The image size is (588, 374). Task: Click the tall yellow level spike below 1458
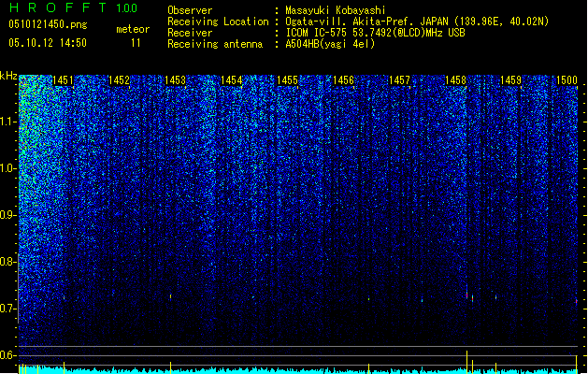point(466,362)
